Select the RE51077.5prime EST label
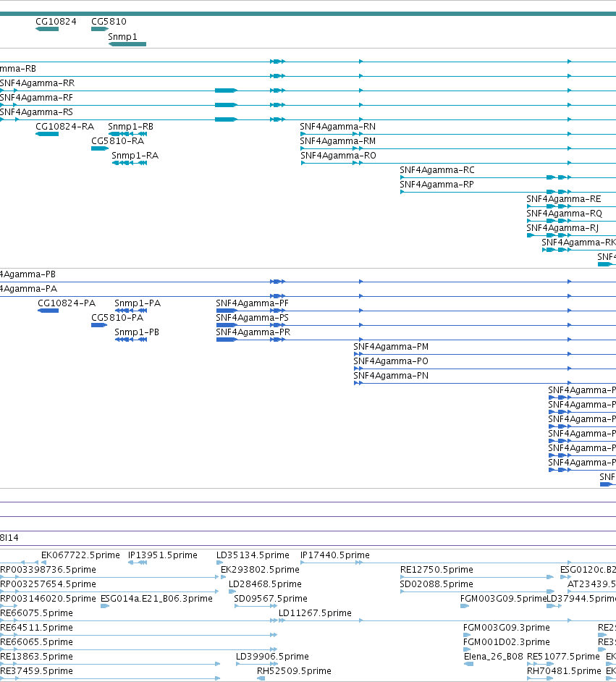This screenshot has width=616, height=682. 563,657
